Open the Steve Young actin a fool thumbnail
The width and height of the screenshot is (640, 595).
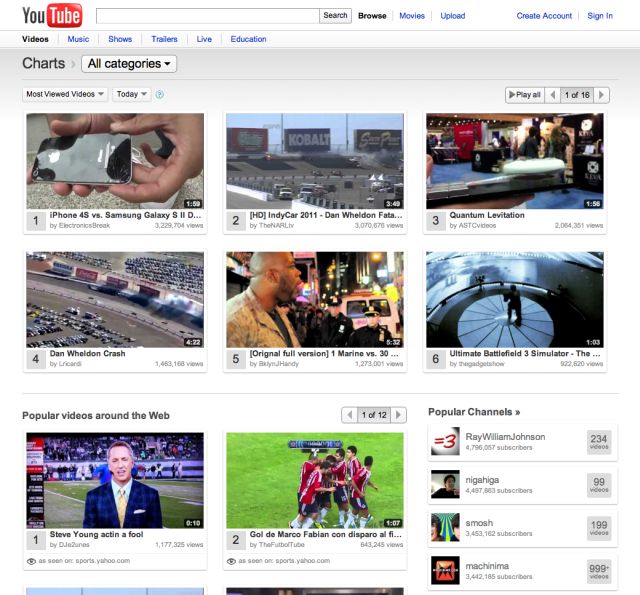[115, 480]
